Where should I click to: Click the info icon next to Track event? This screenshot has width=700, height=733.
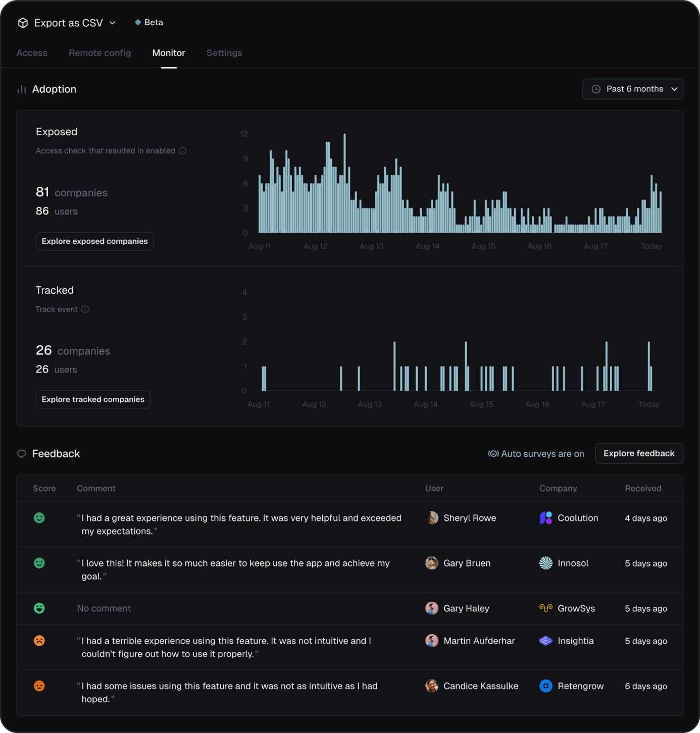tap(85, 309)
